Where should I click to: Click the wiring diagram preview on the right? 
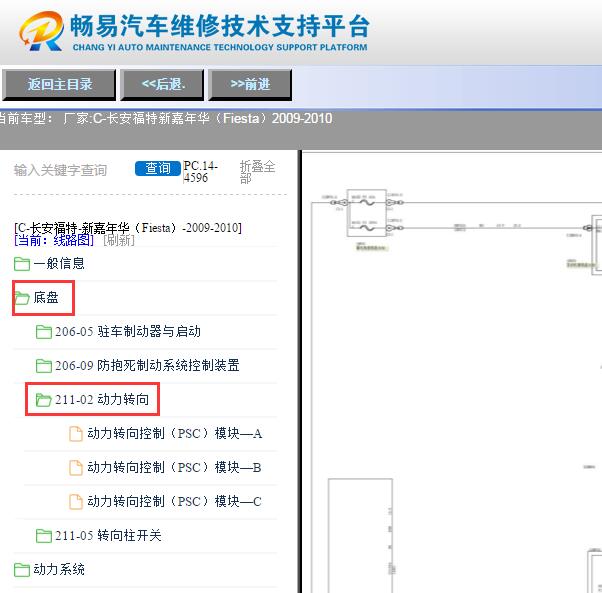tap(452, 372)
